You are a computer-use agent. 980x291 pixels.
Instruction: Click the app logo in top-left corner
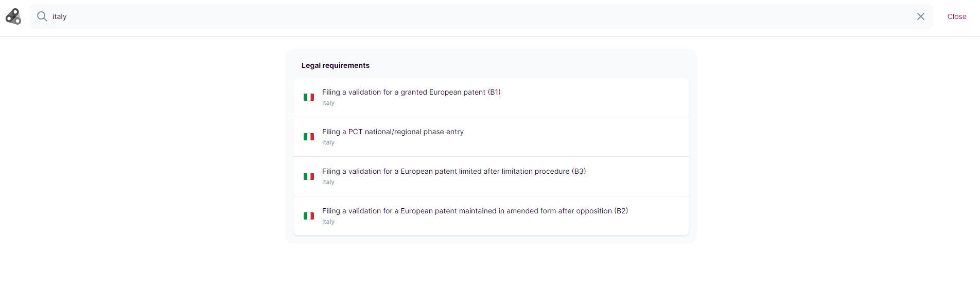point(13,16)
